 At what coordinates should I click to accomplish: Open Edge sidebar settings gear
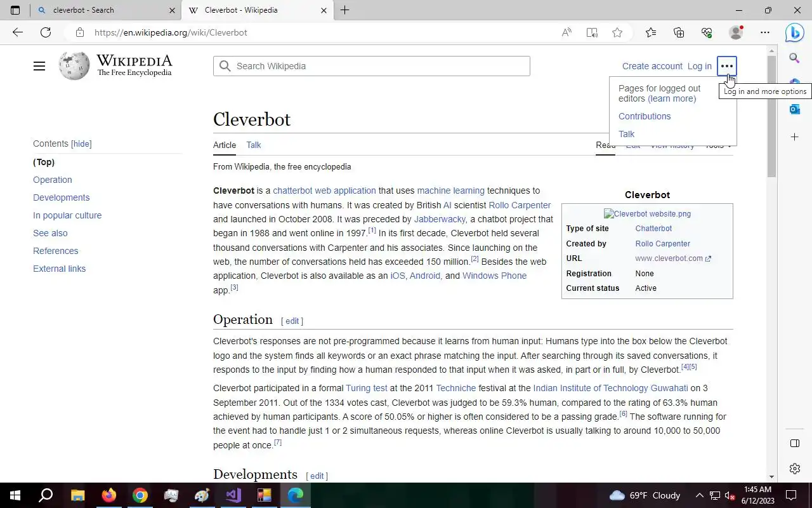pos(794,469)
